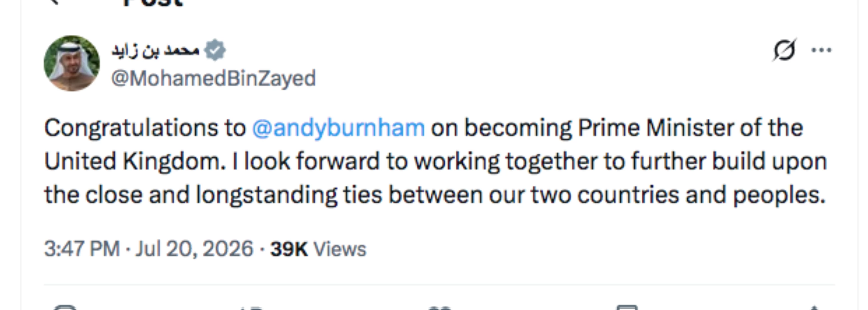Click the reply icon below the post
868x310 pixels.
[x=65, y=308]
